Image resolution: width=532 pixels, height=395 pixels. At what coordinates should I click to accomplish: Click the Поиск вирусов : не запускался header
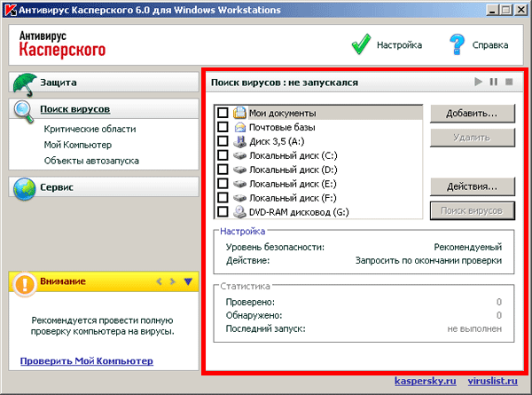(285, 83)
